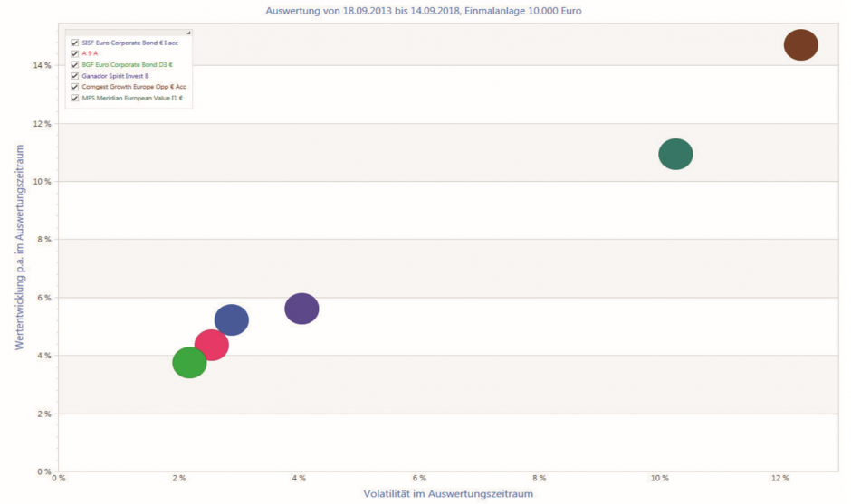Click the 'Comgest Growth Europe Opp € Acc' legend label
This screenshot has width=851, height=504.
tap(134, 87)
